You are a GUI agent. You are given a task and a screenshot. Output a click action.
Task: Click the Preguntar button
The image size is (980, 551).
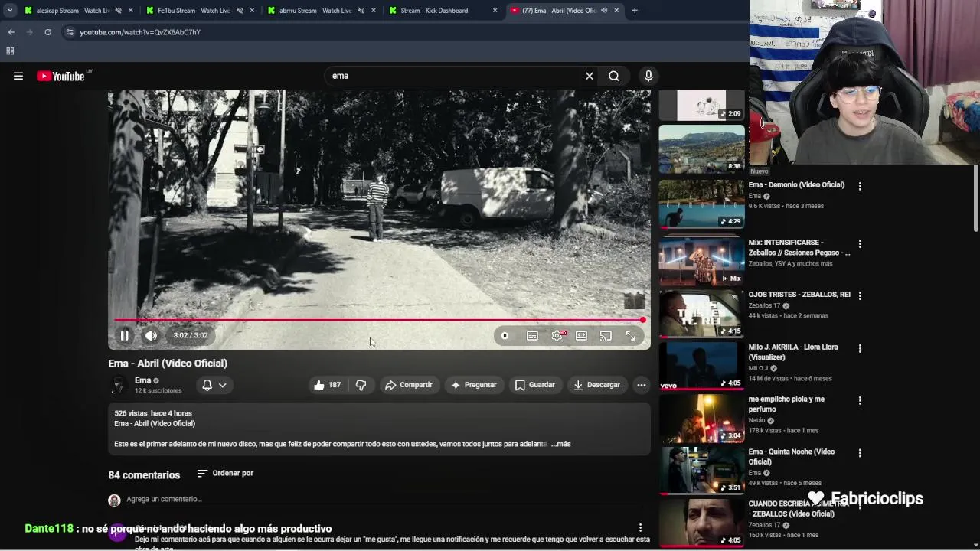click(474, 385)
